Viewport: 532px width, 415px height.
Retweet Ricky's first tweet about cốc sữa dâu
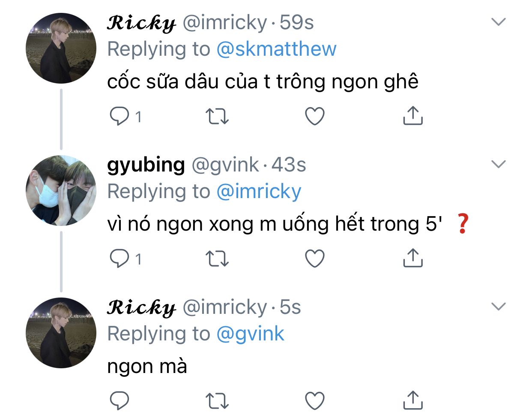pyautogui.click(x=217, y=116)
